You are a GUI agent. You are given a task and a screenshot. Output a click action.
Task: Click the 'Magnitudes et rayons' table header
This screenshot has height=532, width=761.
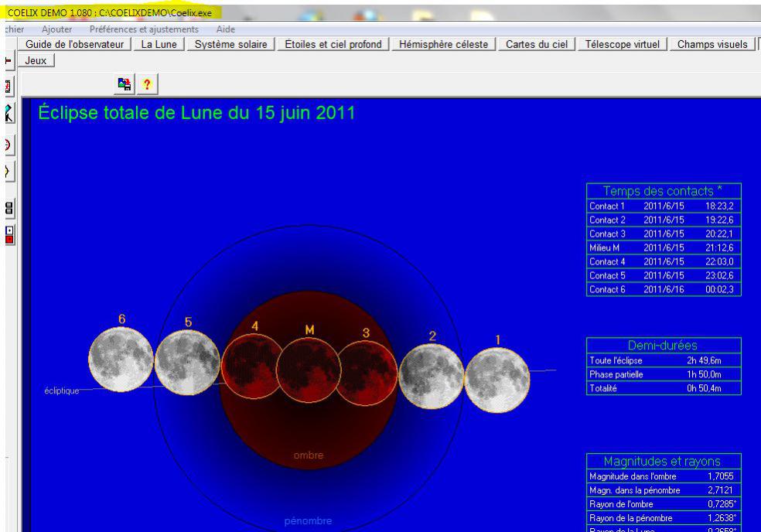pyautogui.click(x=664, y=461)
